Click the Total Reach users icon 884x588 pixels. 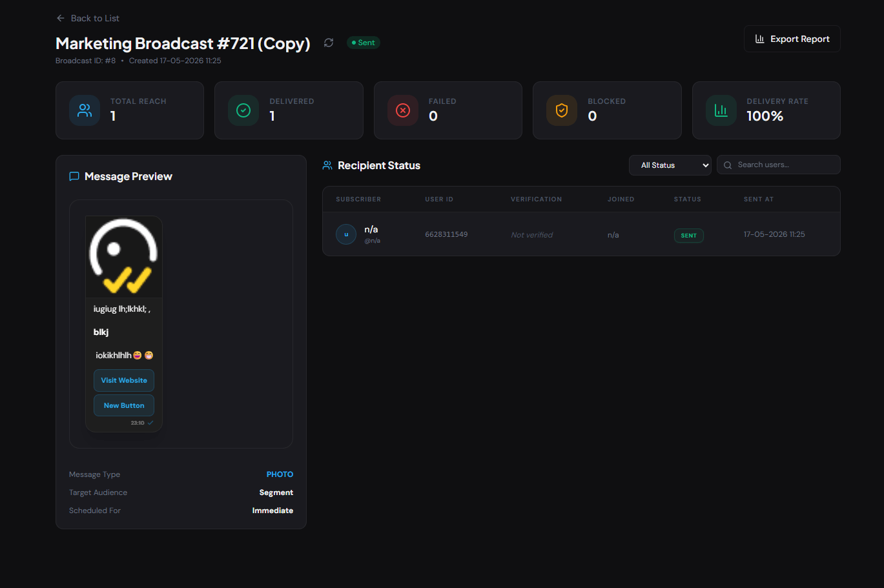coord(85,110)
